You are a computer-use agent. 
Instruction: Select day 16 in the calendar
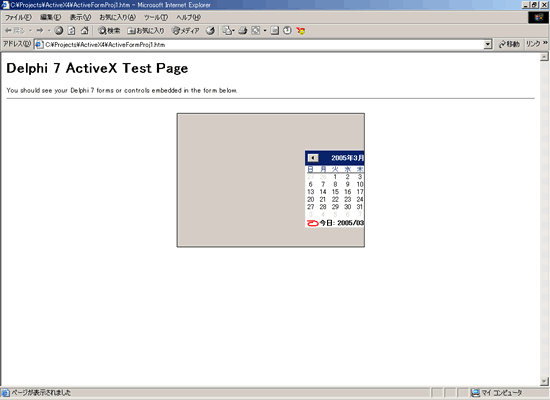click(348, 192)
